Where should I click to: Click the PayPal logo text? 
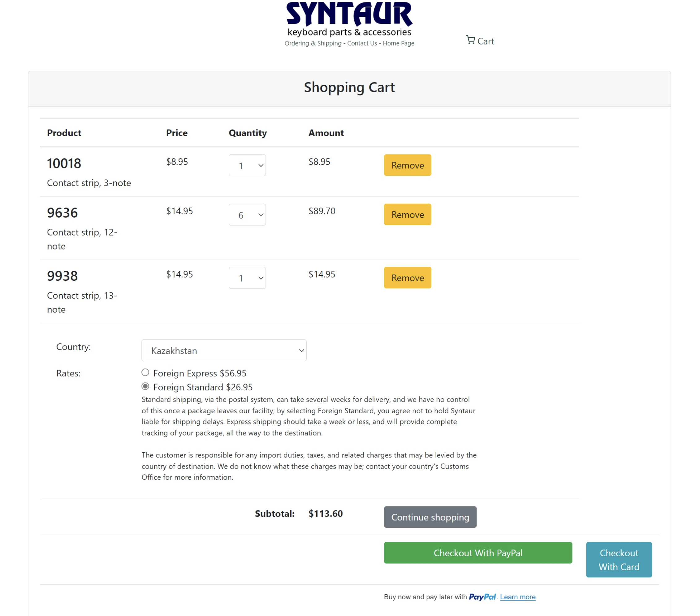tap(482, 597)
